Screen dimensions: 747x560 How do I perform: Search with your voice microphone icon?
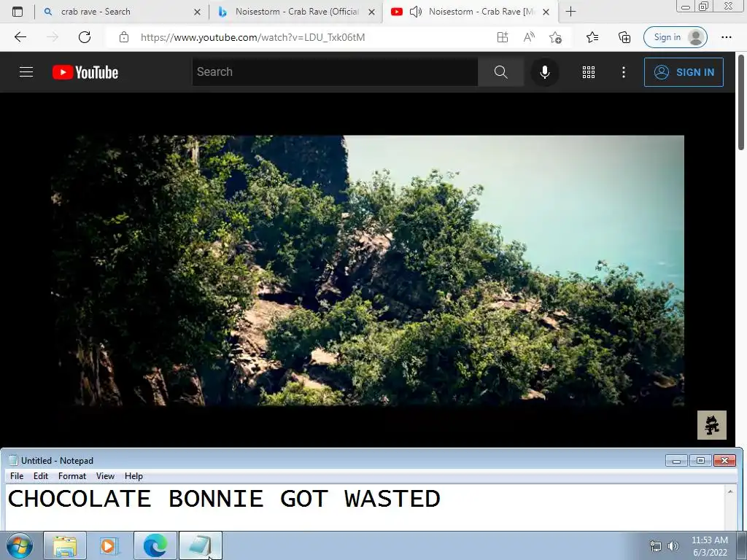point(544,72)
